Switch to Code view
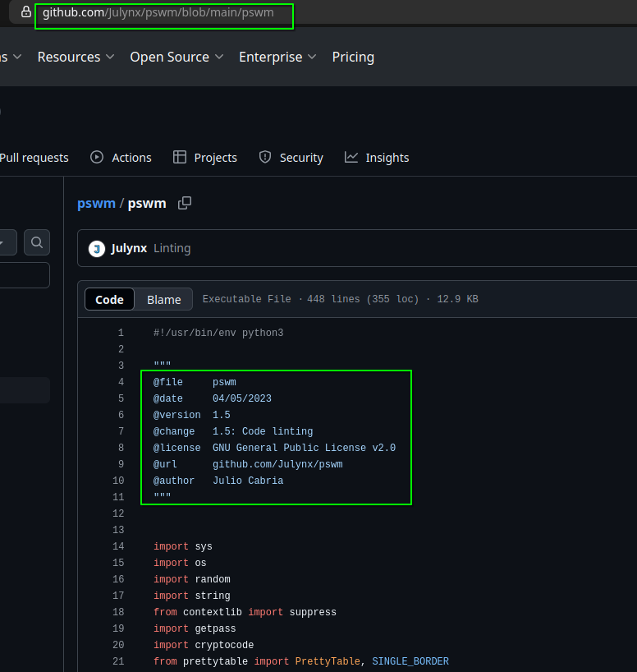The width and height of the screenshot is (637, 672). point(110,299)
